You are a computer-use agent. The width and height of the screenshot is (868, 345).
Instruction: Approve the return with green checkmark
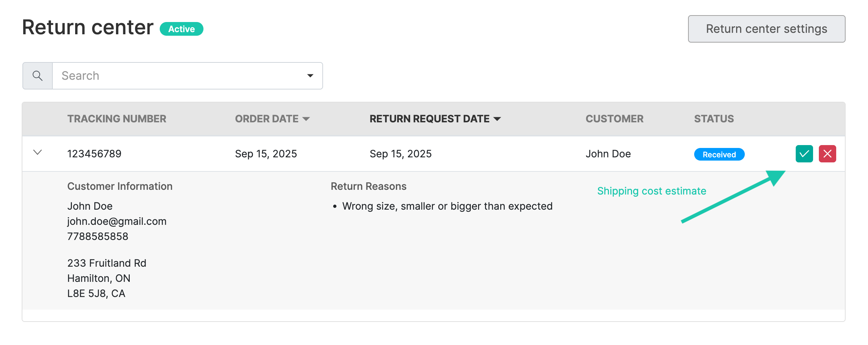(804, 154)
